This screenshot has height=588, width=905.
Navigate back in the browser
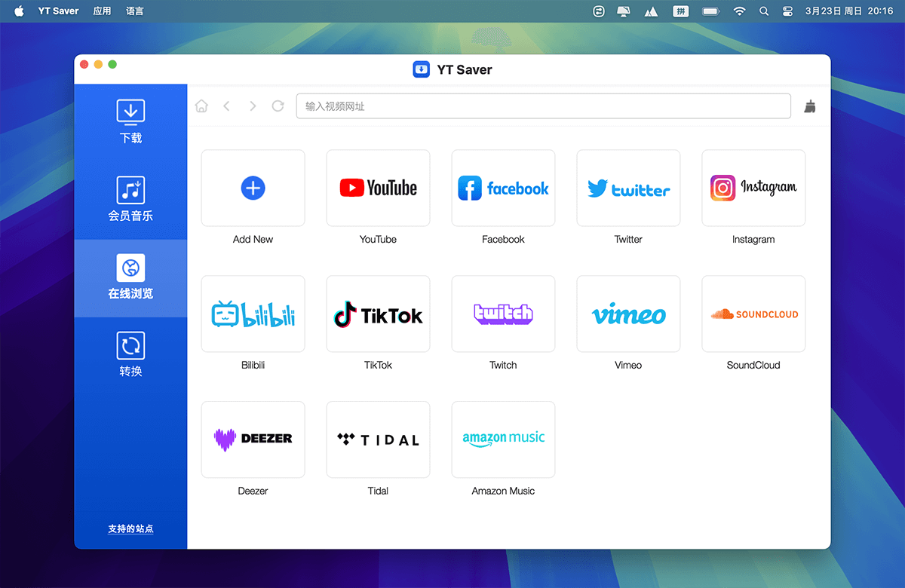pos(226,106)
